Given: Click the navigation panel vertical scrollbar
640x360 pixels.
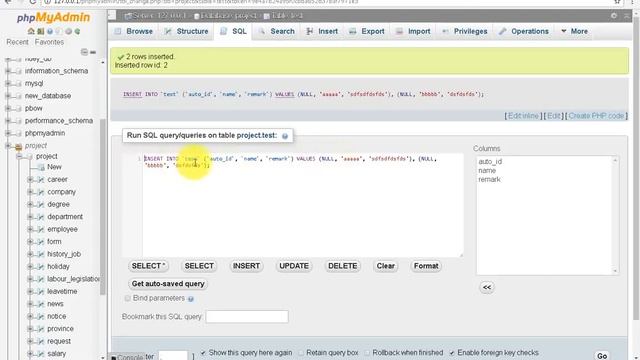Looking at the screenshot, I should (102, 208).
